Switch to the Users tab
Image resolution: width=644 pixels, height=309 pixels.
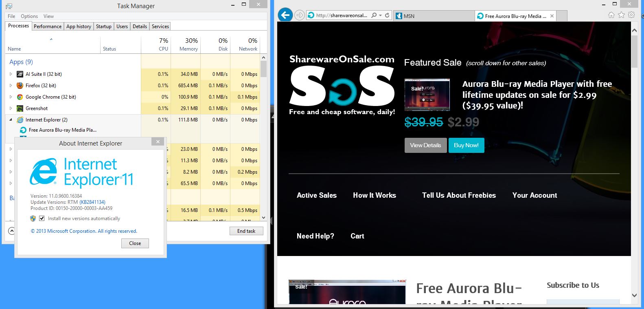click(122, 26)
